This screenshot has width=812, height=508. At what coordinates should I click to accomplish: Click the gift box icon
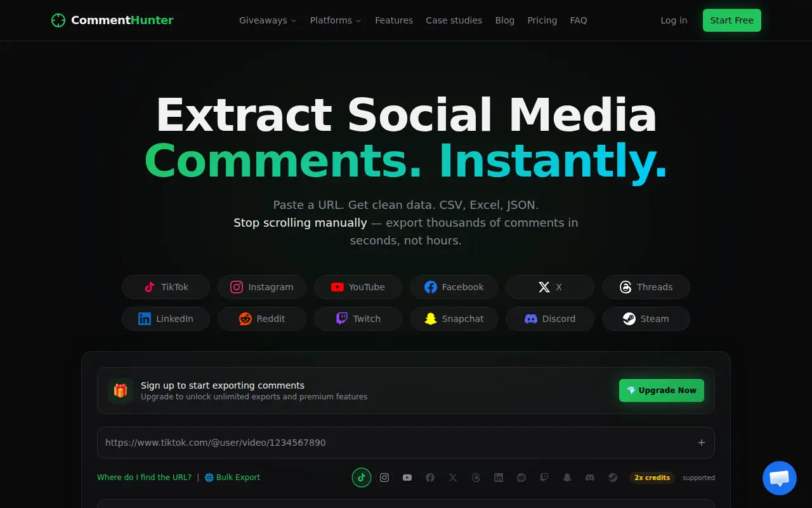(121, 391)
